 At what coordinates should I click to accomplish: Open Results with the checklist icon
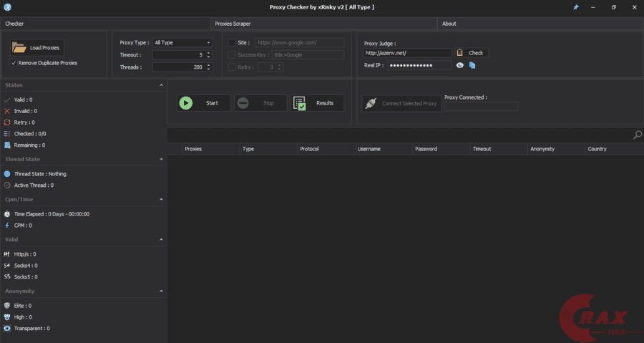(300, 103)
